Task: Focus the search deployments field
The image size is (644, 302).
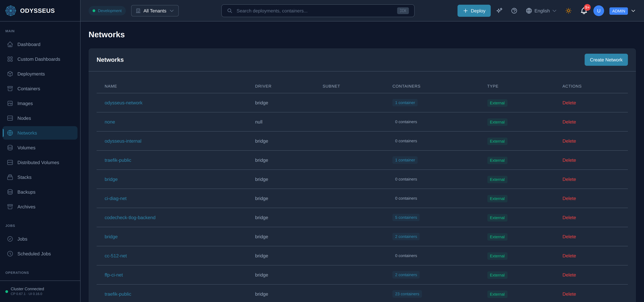Action: tap(318, 11)
